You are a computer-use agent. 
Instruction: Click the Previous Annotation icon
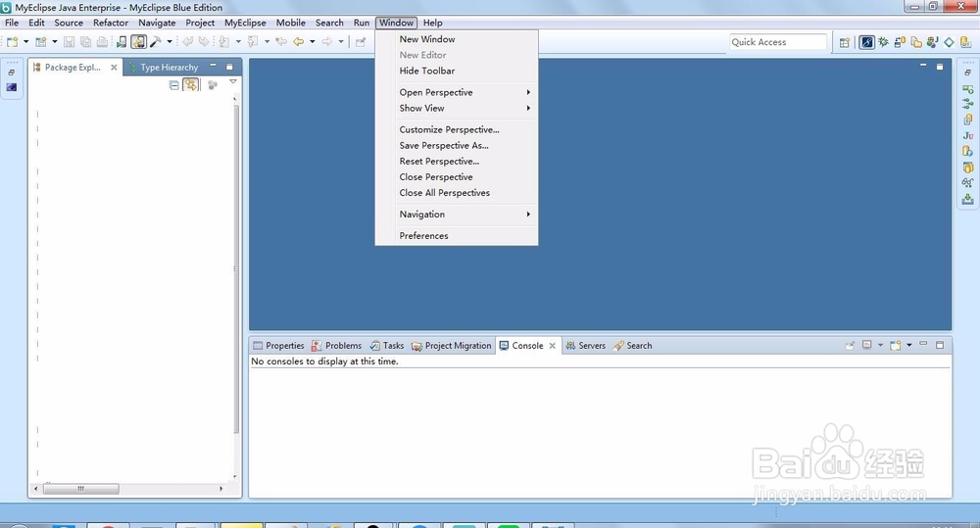(253, 42)
